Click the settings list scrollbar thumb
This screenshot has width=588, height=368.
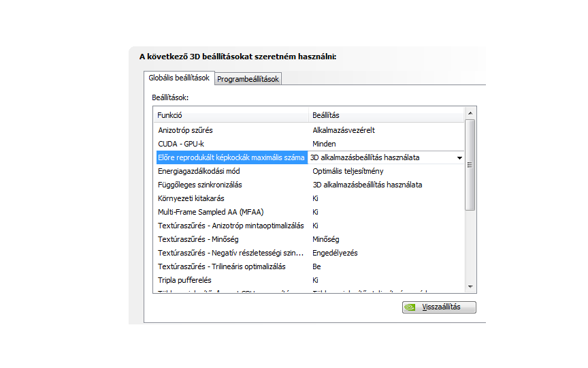pyautogui.click(x=470, y=165)
